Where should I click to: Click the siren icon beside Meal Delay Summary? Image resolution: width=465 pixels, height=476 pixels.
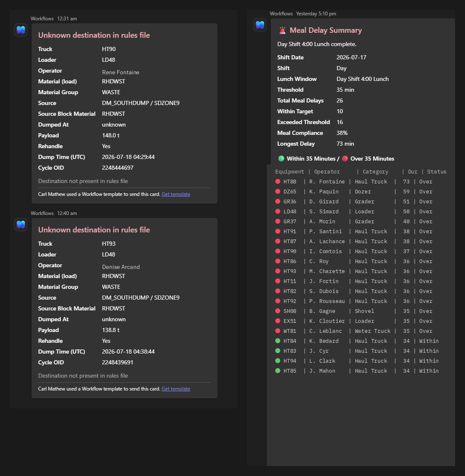tap(282, 30)
